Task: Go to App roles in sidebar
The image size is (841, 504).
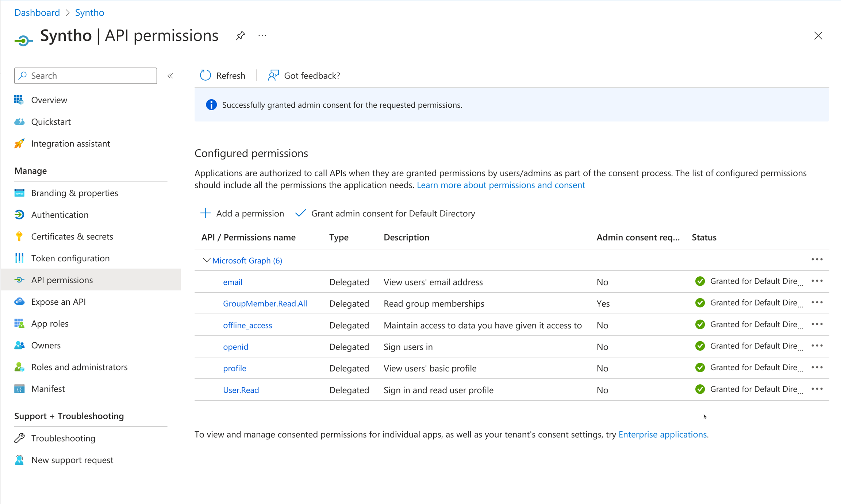Action: (50, 324)
